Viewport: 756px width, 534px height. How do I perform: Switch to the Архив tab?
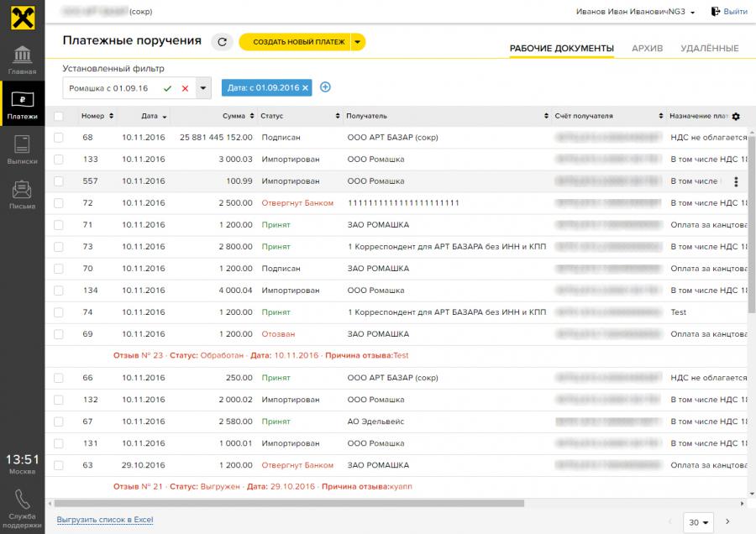pyautogui.click(x=647, y=48)
